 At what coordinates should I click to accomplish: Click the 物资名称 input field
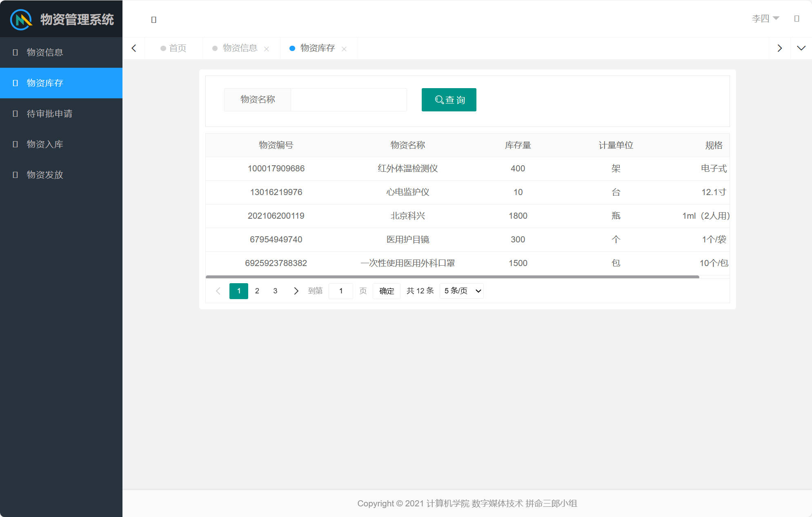coord(348,100)
